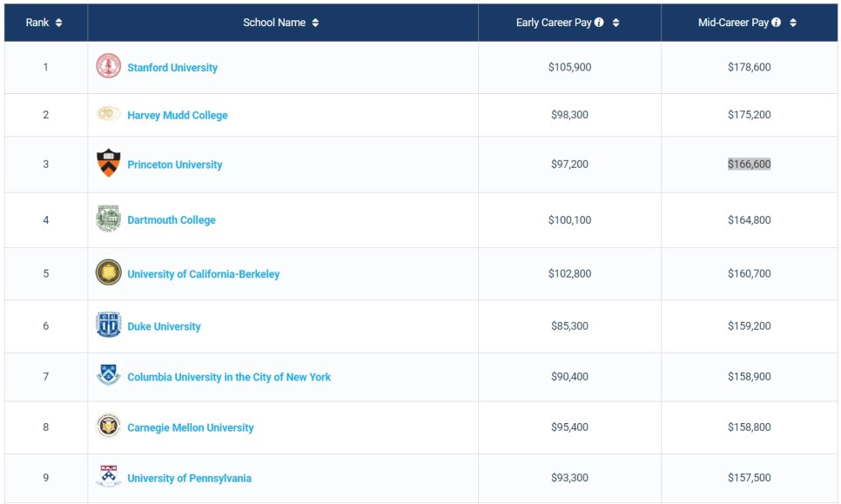Screen dimensions: 841x504
Task: Open Columbia University in the City of New York link
Action: click(229, 377)
